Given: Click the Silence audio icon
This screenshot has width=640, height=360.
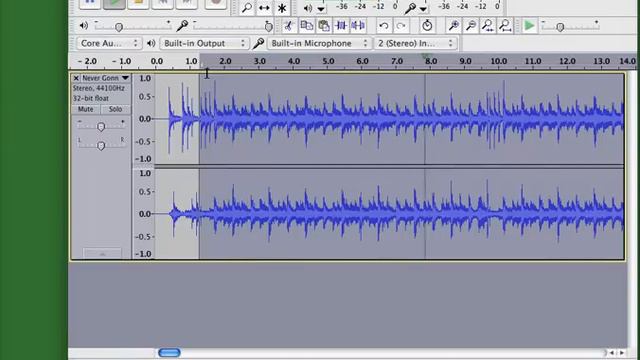Looking at the screenshot, I should pyautogui.click(x=358, y=26).
